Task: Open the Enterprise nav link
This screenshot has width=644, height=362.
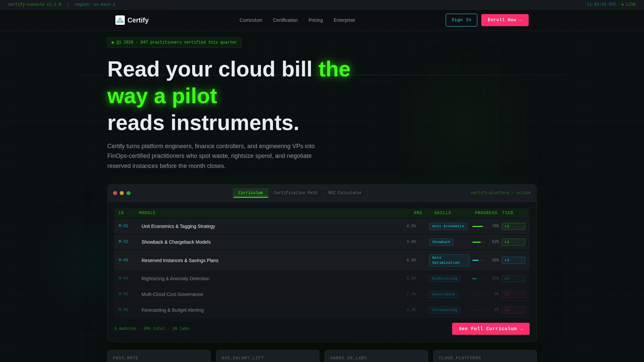Action: [x=344, y=20]
